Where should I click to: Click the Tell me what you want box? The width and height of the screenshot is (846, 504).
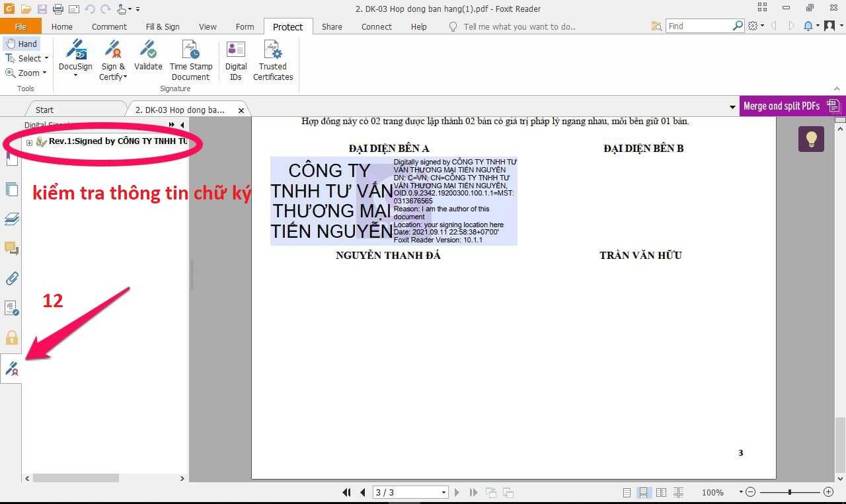[519, 26]
